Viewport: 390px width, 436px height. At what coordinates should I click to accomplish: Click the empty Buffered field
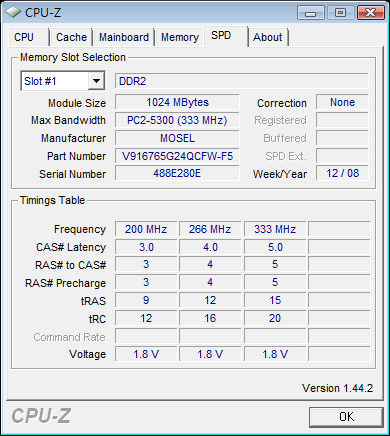coord(342,138)
